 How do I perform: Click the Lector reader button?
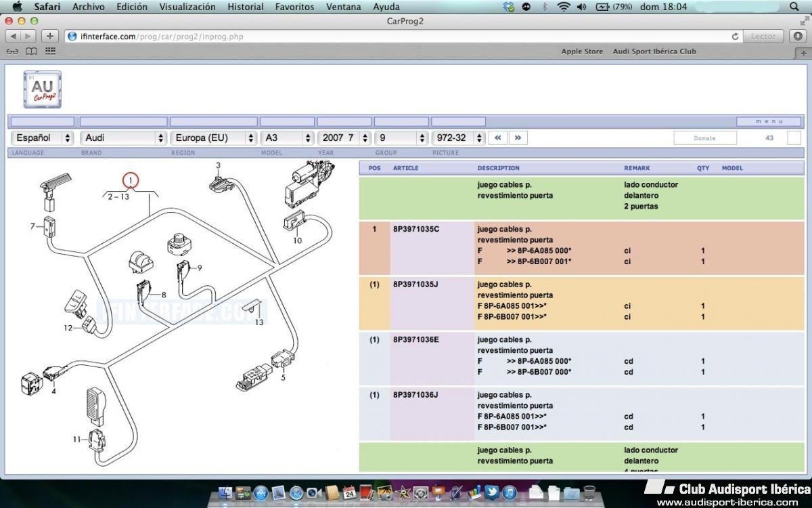pos(764,37)
